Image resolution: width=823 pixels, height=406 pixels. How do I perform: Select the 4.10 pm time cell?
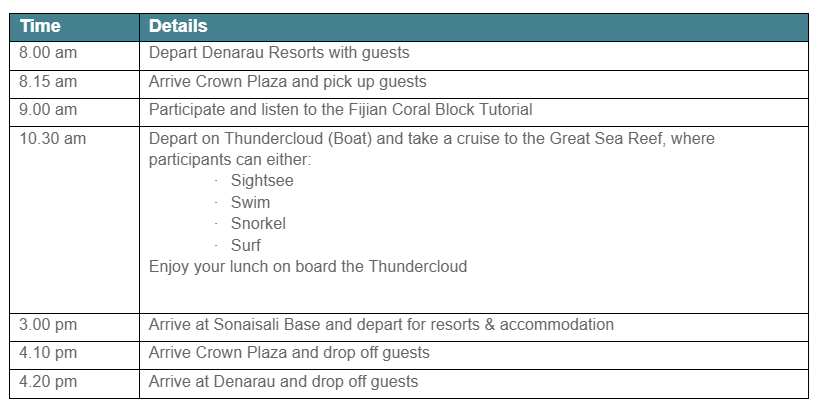point(75,356)
